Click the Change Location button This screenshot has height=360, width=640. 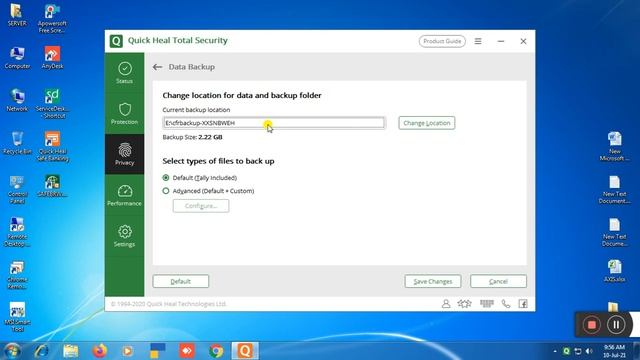[427, 123]
